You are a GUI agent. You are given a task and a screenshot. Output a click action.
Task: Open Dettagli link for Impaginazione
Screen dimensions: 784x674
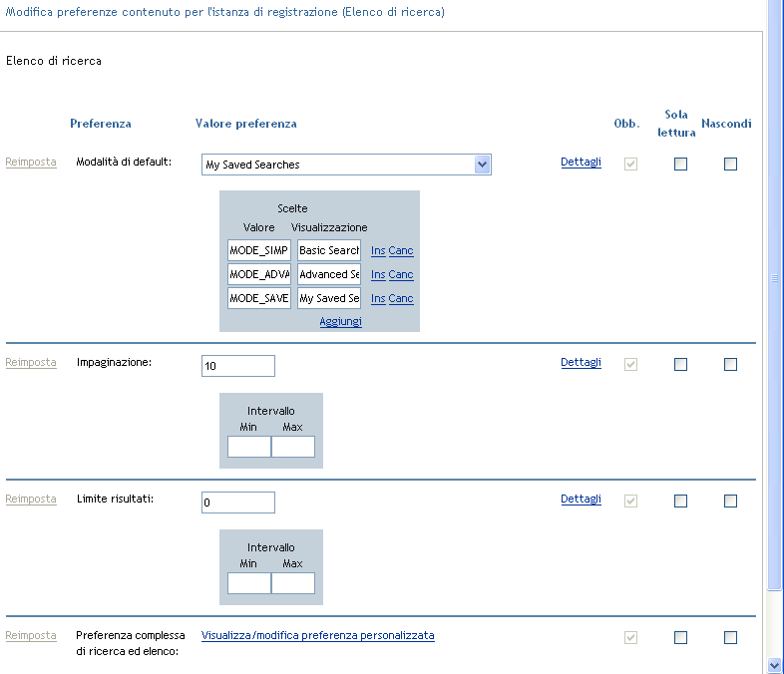click(581, 362)
